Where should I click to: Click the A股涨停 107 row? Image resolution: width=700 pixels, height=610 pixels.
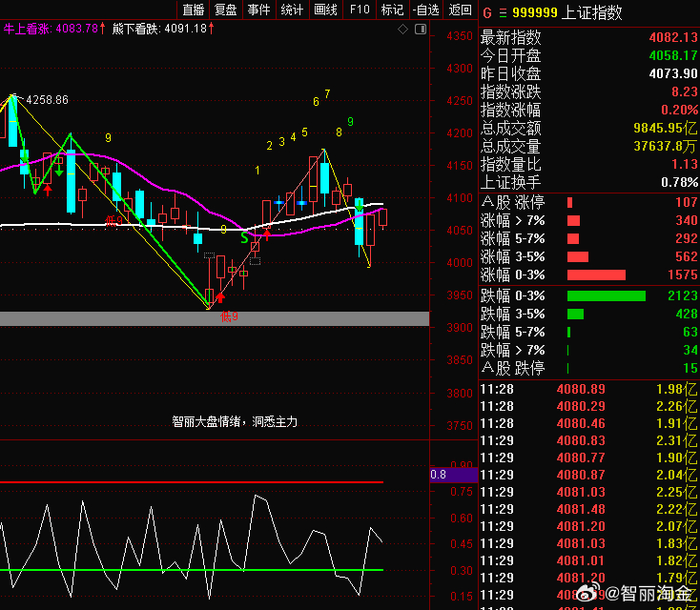coord(588,203)
